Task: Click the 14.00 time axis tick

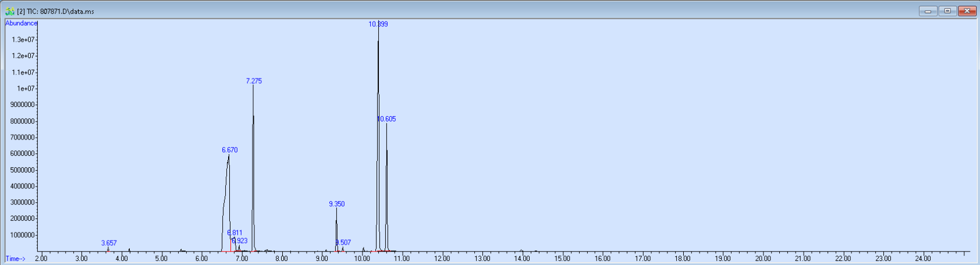Action: 523,259
